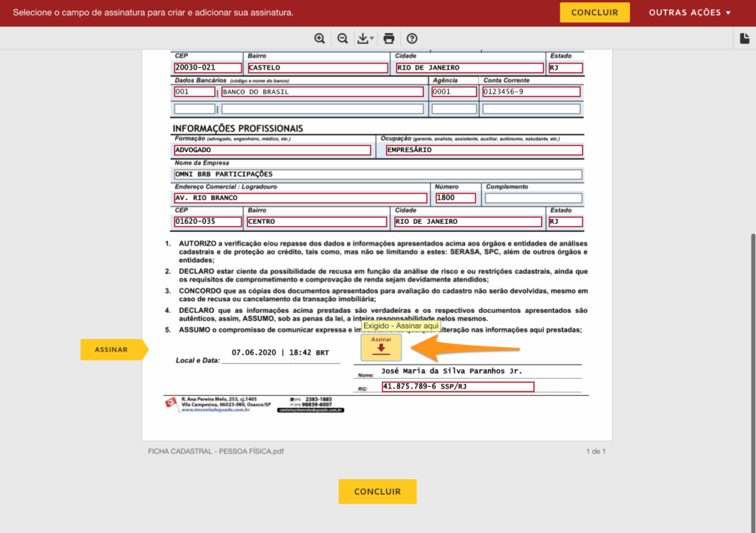Click the empty second bank name field
Screen dimensions: 756x533
point(323,109)
